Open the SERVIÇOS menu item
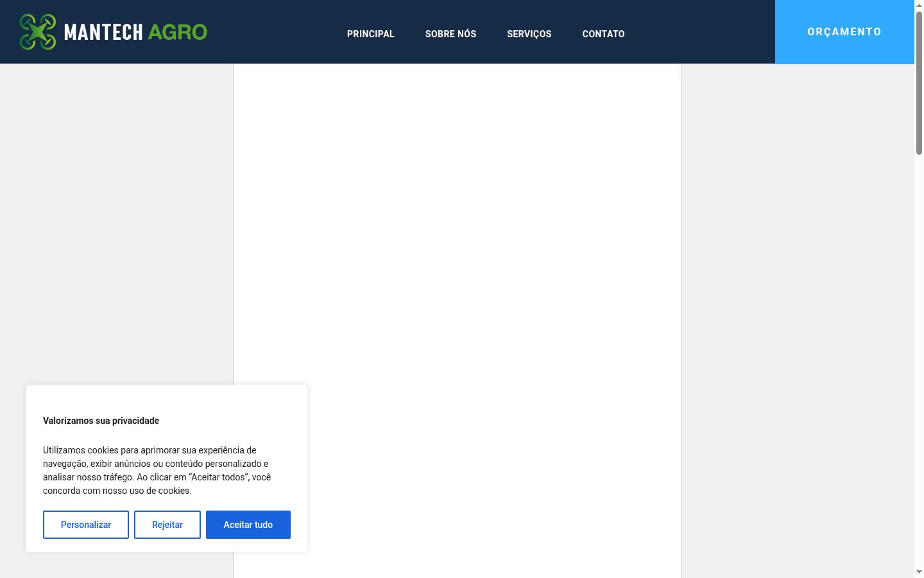Image resolution: width=924 pixels, height=578 pixels. click(529, 34)
